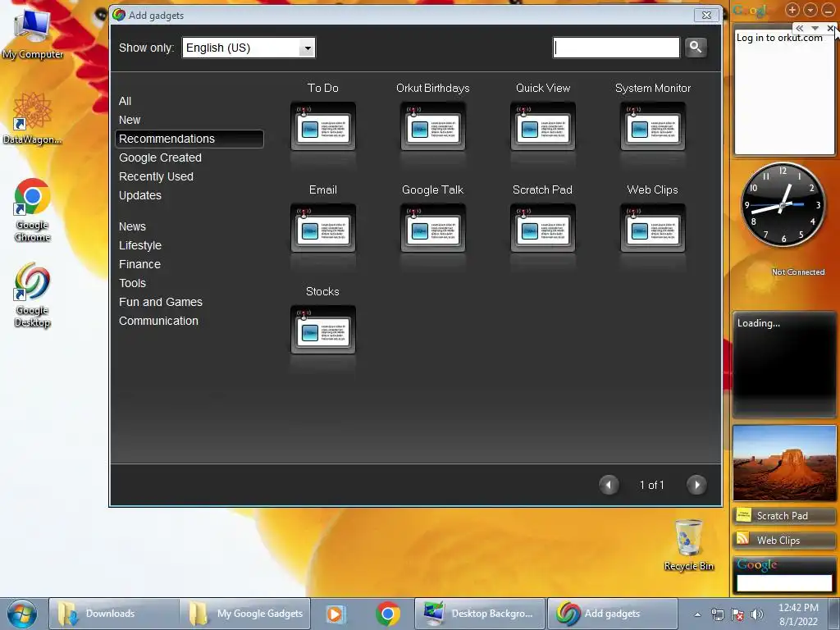Click the desert photo gadget thumbnail

click(x=784, y=463)
